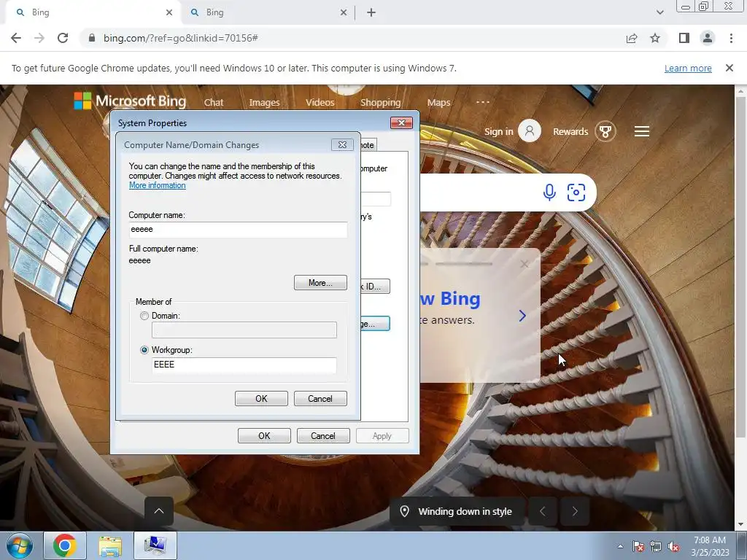Expand the Chrome tab search dropdown

pos(659,12)
